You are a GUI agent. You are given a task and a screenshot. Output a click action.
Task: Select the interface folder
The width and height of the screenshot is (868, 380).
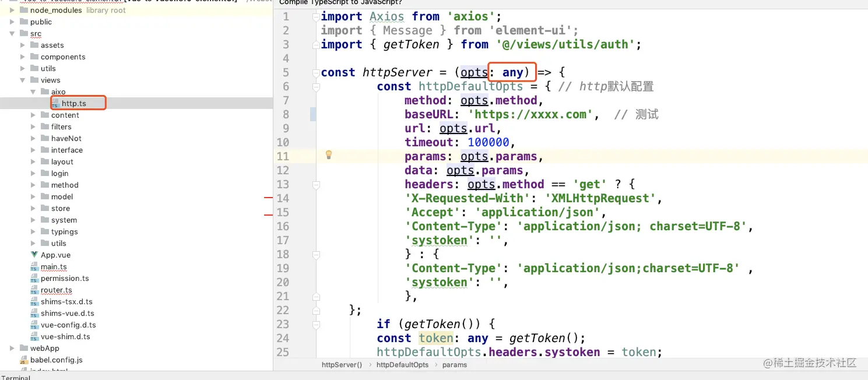[67, 150]
